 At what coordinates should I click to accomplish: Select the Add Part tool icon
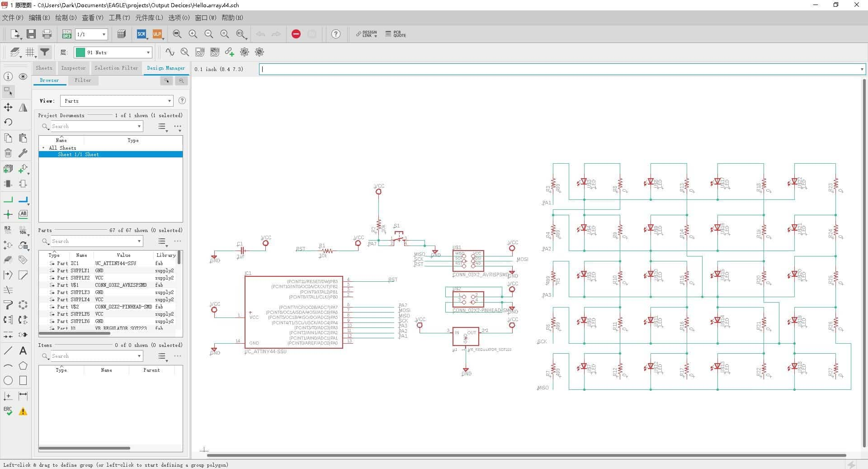[8, 169]
